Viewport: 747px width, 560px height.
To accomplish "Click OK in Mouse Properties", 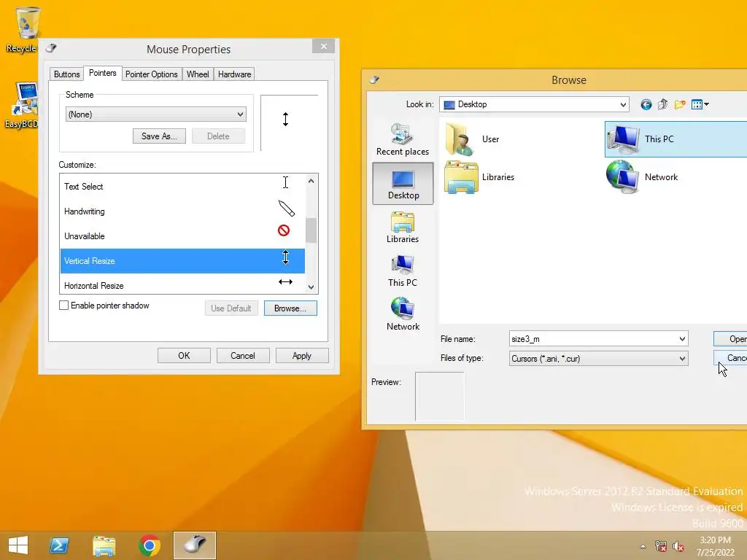I will tap(184, 356).
